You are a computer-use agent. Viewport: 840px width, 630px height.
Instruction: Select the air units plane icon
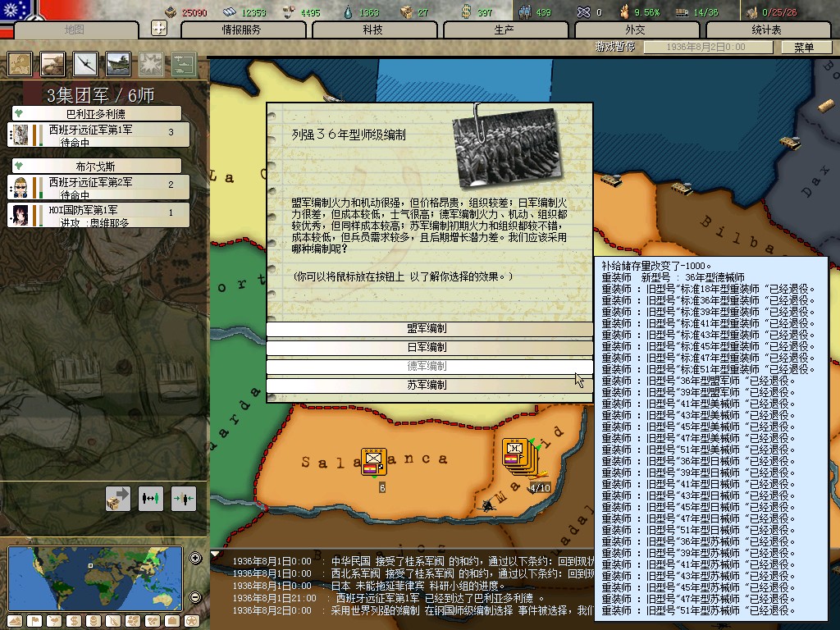click(x=86, y=64)
